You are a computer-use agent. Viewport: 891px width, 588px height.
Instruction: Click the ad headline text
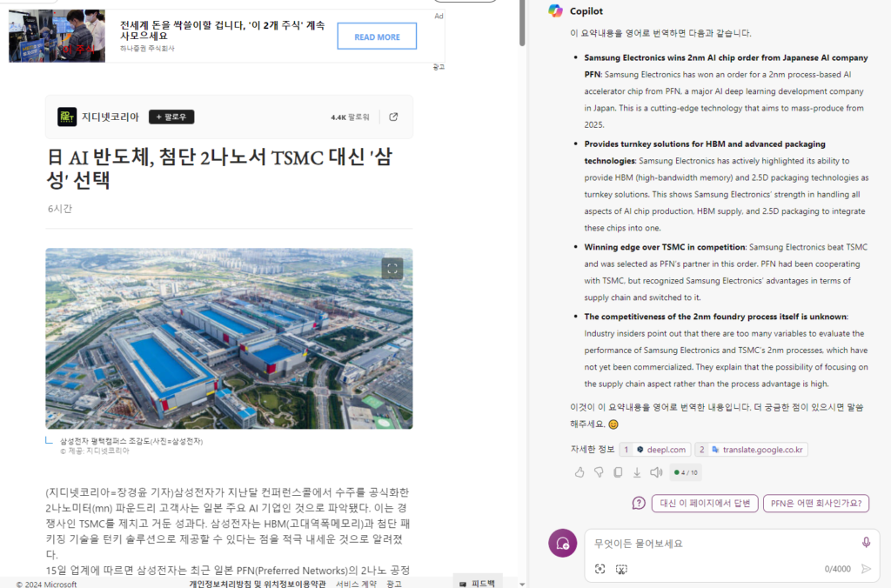tap(222, 30)
